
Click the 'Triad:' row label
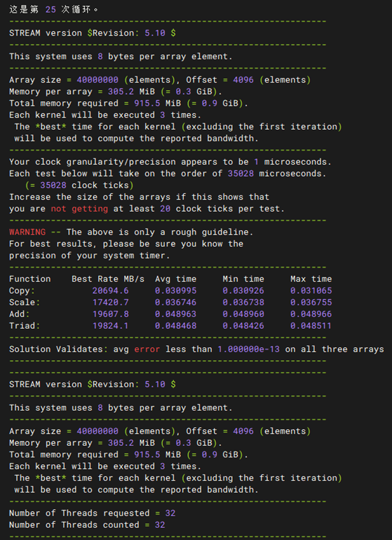pos(25,326)
